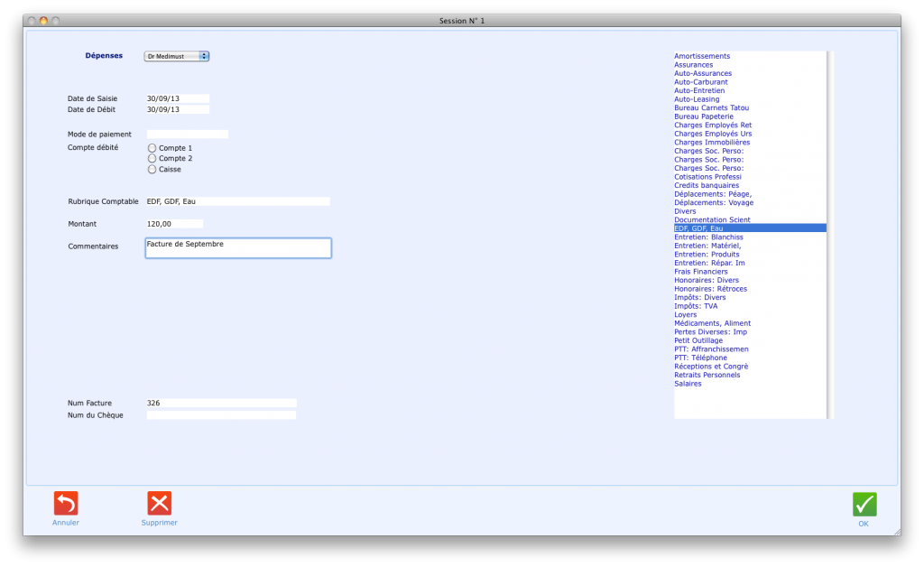This screenshot has height=567, width=924.
Task: Click into the Commentaires text box
Action: pyautogui.click(x=238, y=248)
